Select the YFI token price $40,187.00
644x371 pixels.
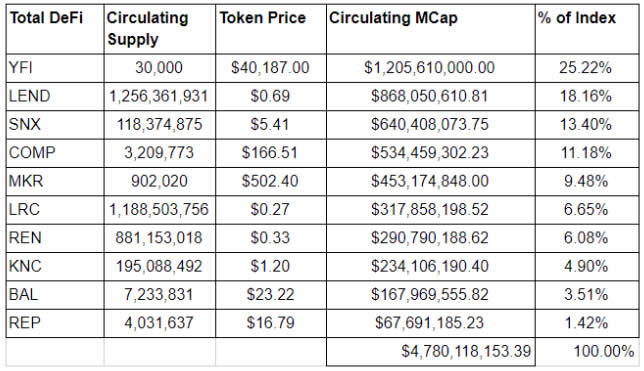(x=271, y=68)
